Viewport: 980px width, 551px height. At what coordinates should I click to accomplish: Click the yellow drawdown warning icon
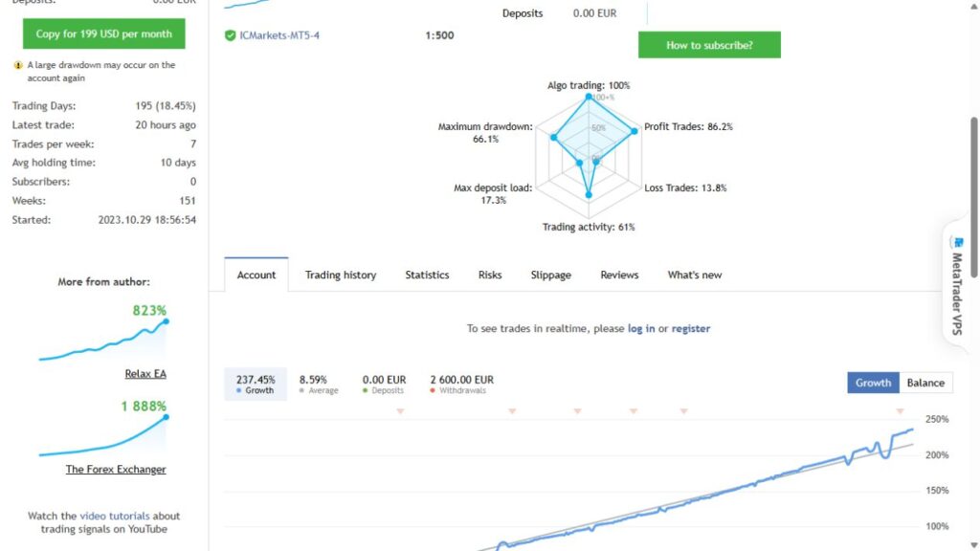(x=18, y=65)
